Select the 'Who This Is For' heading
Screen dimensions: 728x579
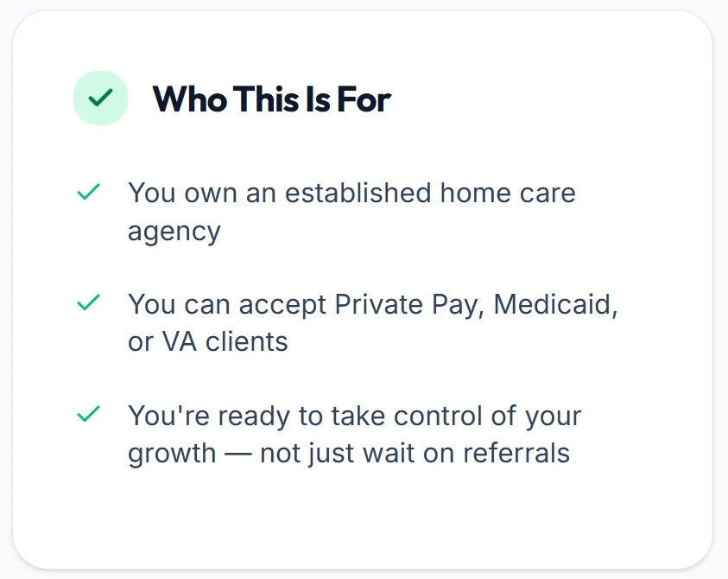point(272,99)
